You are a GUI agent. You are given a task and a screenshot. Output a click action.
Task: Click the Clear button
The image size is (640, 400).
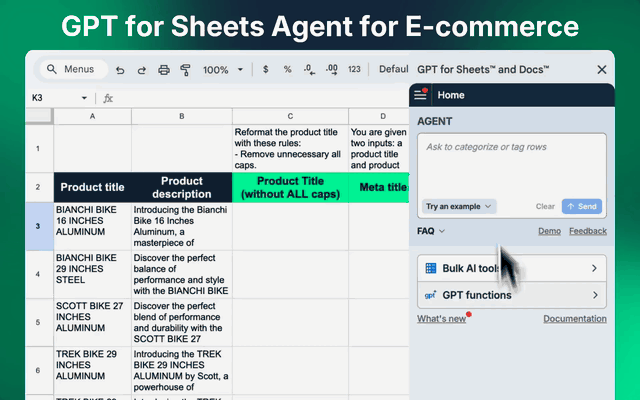point(545,207)
